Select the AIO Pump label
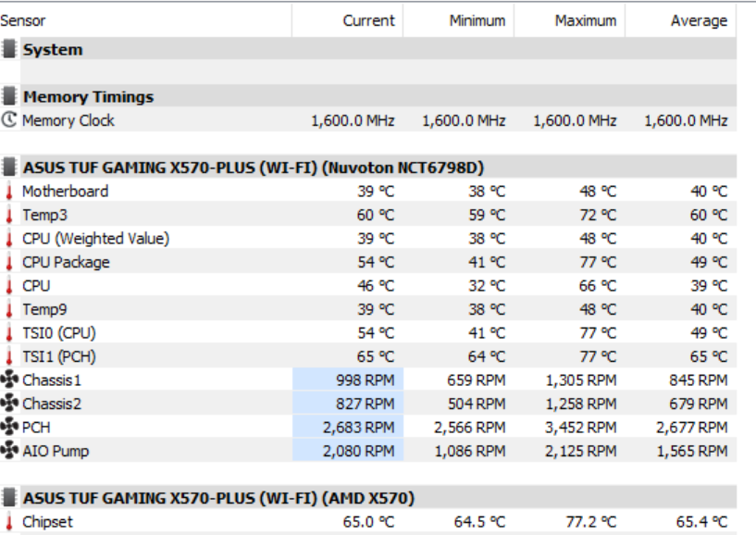Image resolution: width=756 pixels, height=535 pixels. tap(56, 452)
